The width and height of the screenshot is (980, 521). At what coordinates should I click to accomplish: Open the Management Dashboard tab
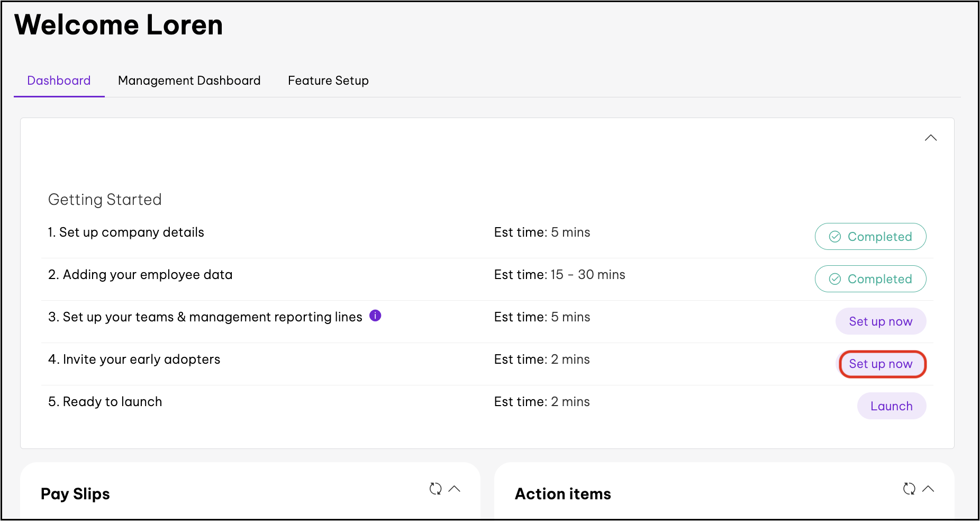point(189,80)
